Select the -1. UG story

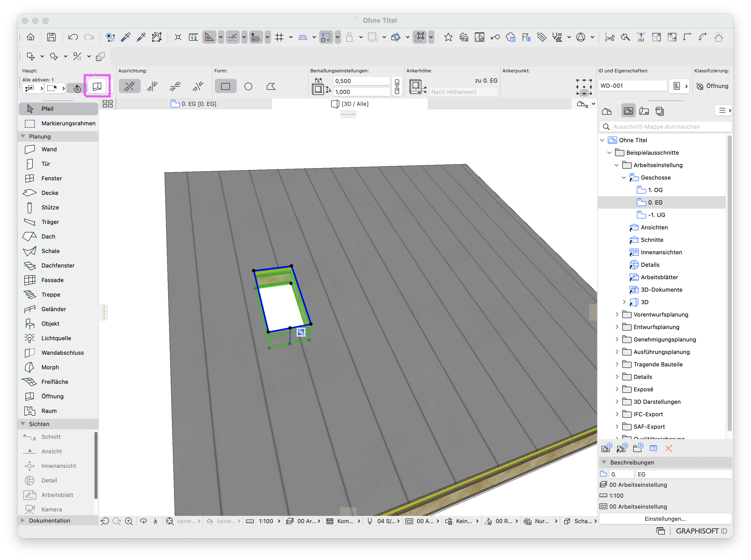(656, 215)
